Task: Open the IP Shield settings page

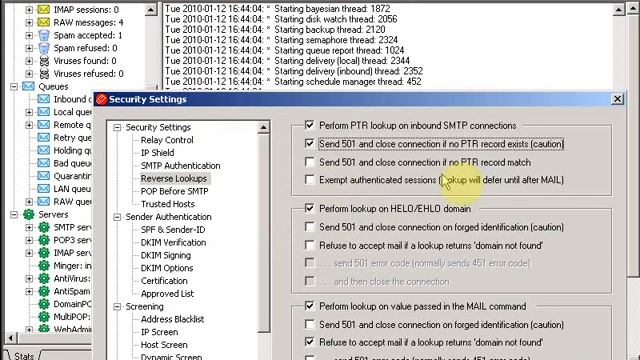Action: 157,153
